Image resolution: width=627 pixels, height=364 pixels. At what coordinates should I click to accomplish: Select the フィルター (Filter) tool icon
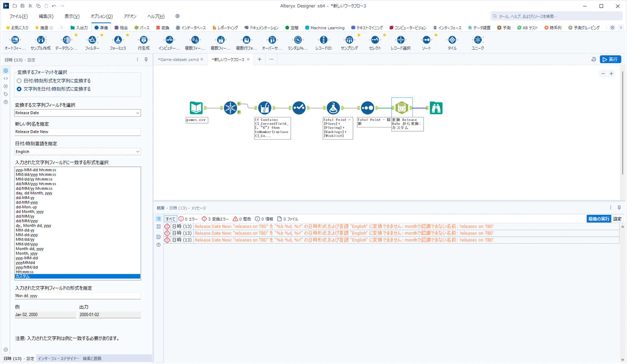pyautogui.click(x=92, y=40)
